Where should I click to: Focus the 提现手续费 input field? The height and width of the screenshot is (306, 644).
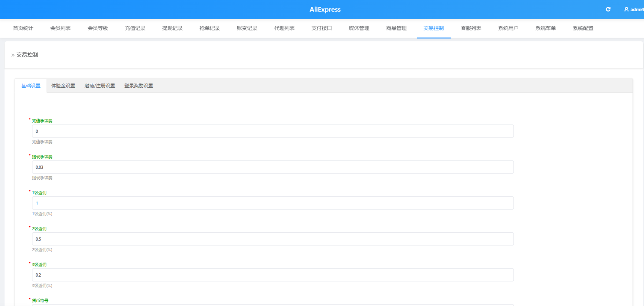click(273, 167)
